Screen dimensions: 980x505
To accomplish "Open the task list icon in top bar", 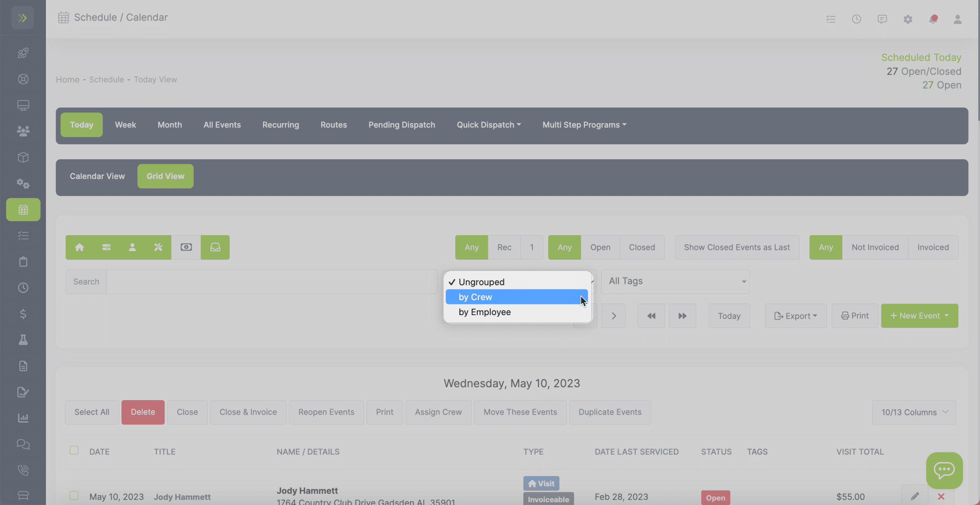I will tap(831, 19).
